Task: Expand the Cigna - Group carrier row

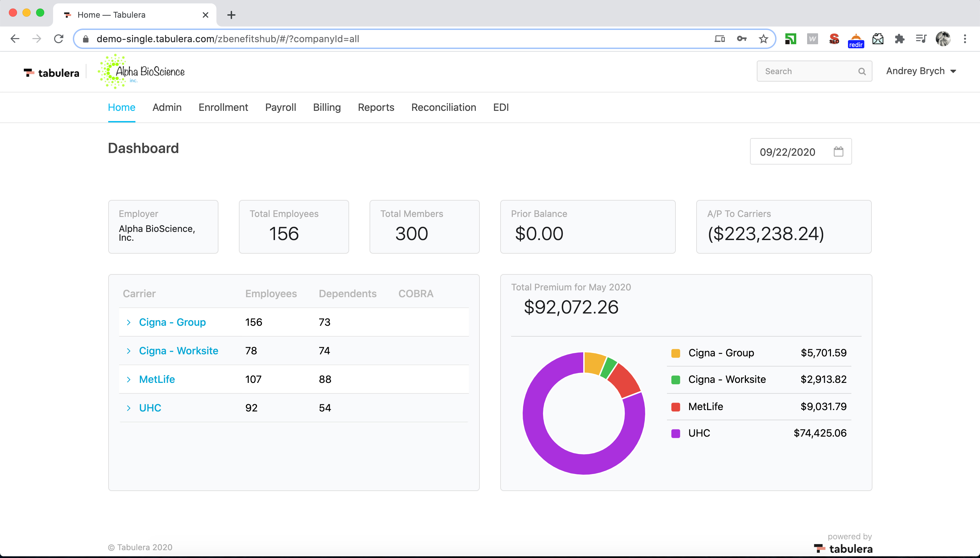Action: pyautogui.click(x=129, y=322)
